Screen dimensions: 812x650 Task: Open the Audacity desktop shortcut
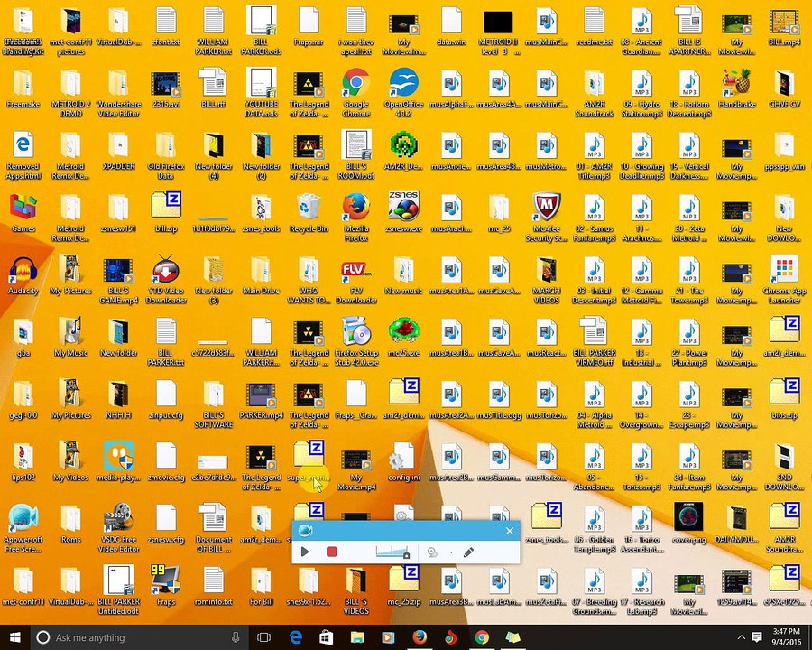23,277
